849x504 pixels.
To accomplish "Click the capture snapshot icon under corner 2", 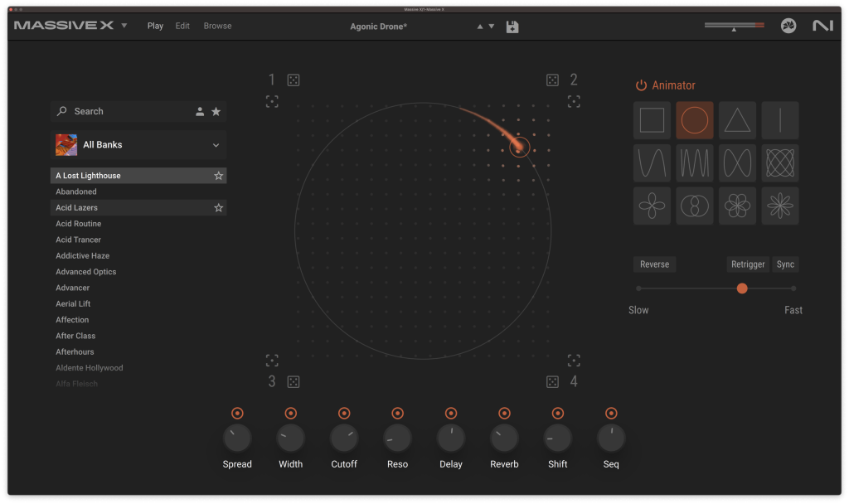I will (x=574, y=101).
